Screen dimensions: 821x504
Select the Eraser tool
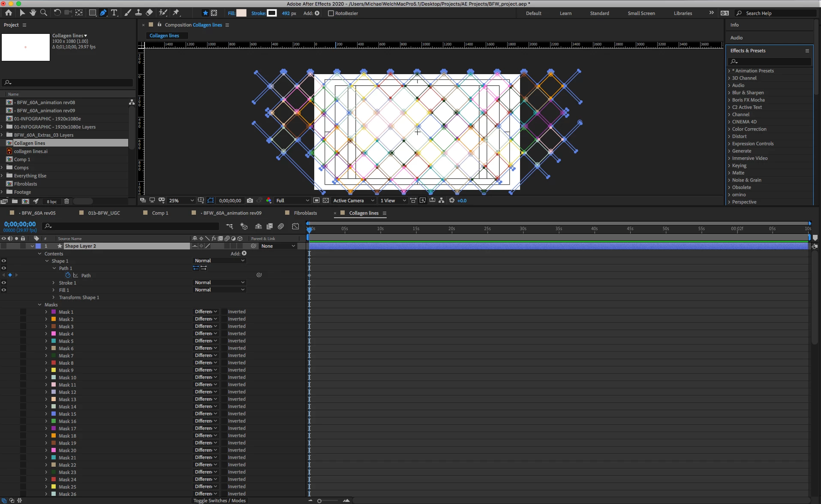(x=149, y=13)
